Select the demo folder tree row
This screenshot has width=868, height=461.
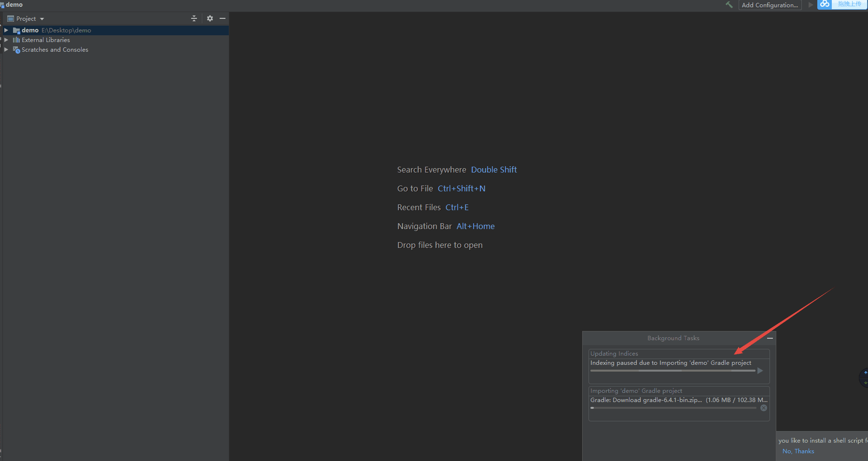click(x=116, y=30)
